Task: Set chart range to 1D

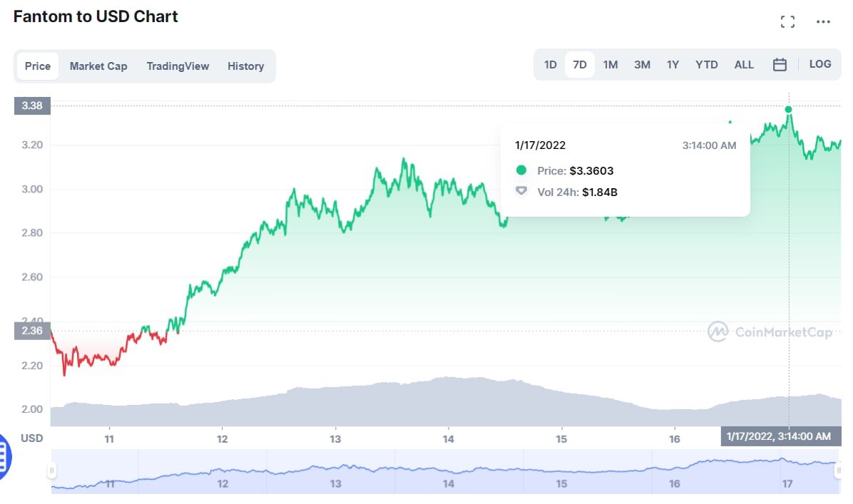Action: coord(551,65)
